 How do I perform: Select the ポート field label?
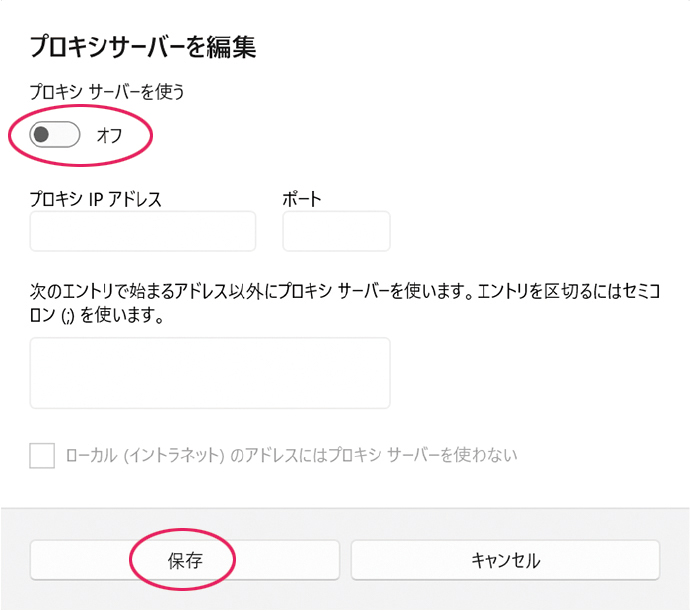302,199
